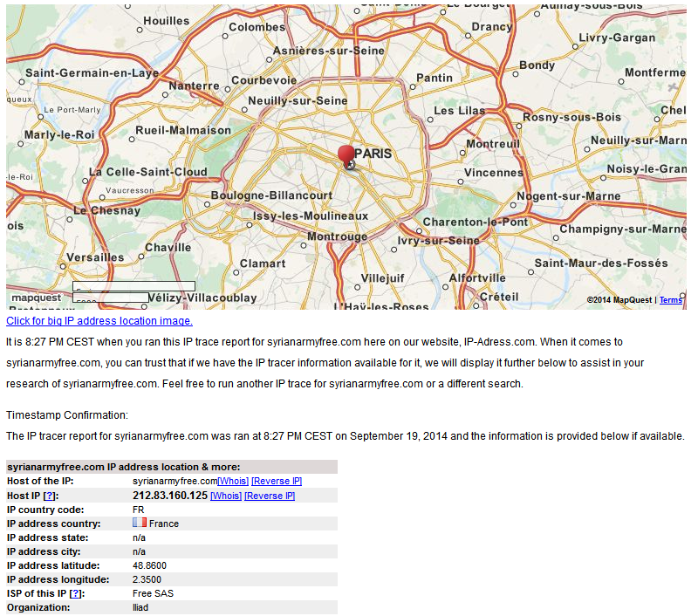Click the Vincennes label on the map

494,173
